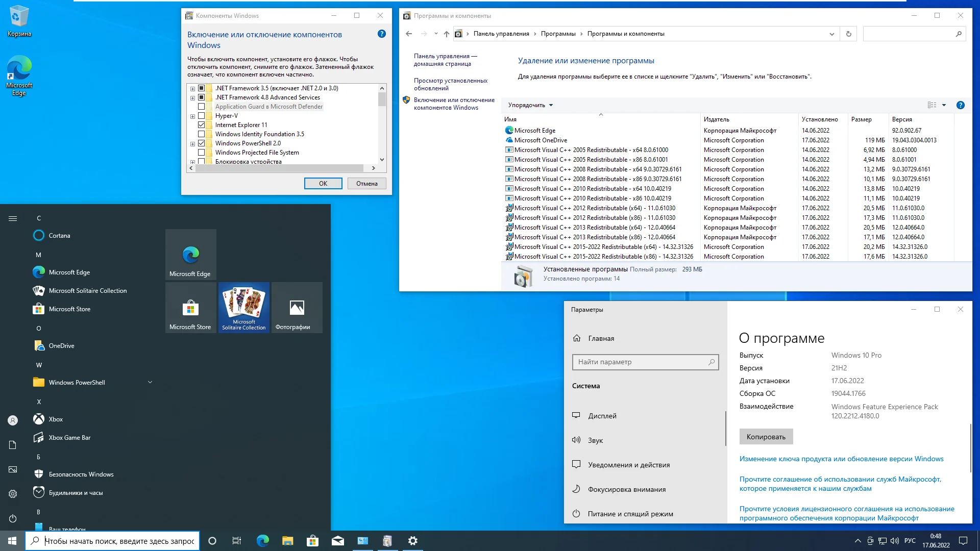Expand the .NET Framework 3.5 tree node
This screenshot has height=551, width=980.
tap(192, 89)
